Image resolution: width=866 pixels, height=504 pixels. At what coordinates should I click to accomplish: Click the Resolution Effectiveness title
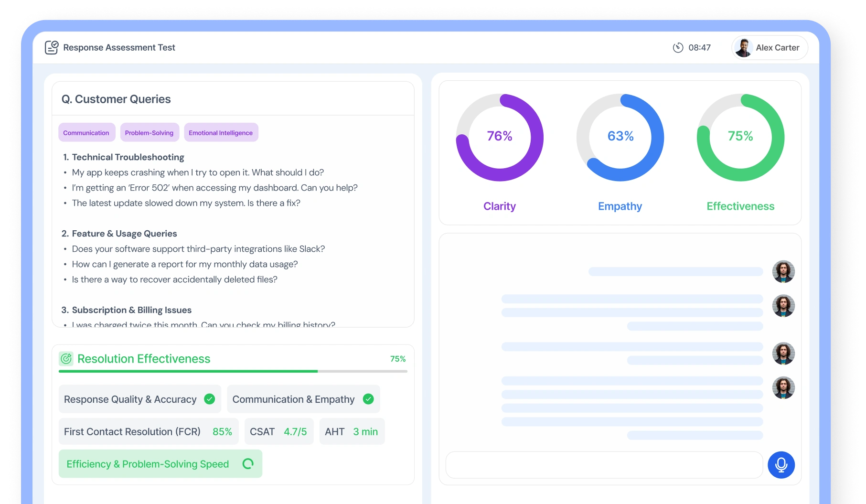[x=144, y=359]
